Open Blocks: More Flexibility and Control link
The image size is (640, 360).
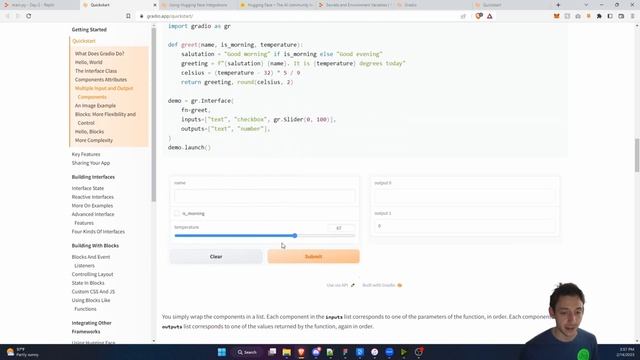[x=105, y=118]
